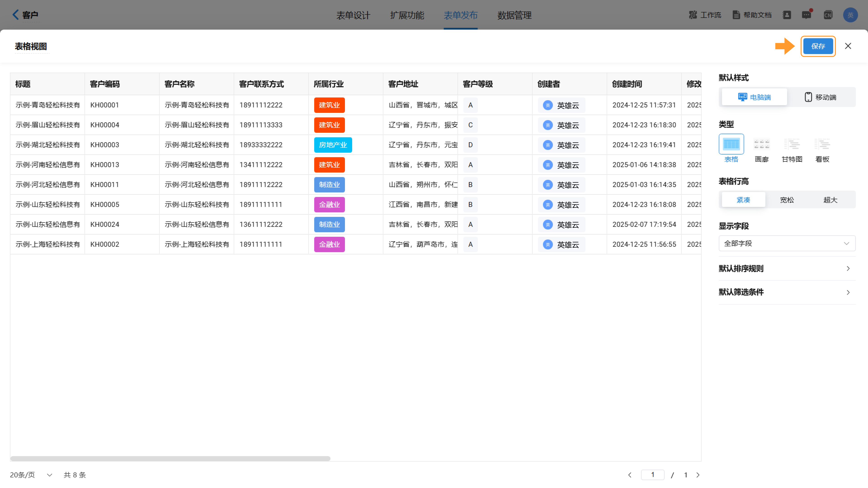Viewport: 868px width, 488px height.
Task: Click timestamp 2025-02-07 17:19:54
Action: tap(644, 225)
